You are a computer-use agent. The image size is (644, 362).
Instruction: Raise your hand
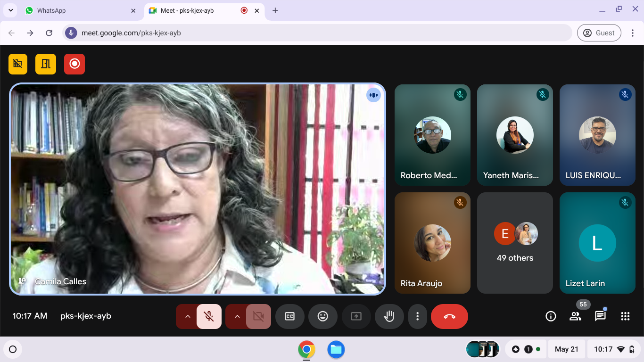[x=389, y=316]
